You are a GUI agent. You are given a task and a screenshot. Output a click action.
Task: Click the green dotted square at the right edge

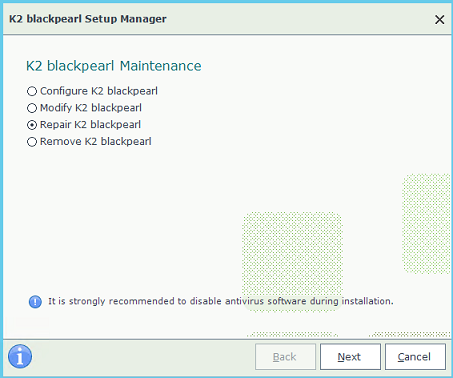[427, 224]
